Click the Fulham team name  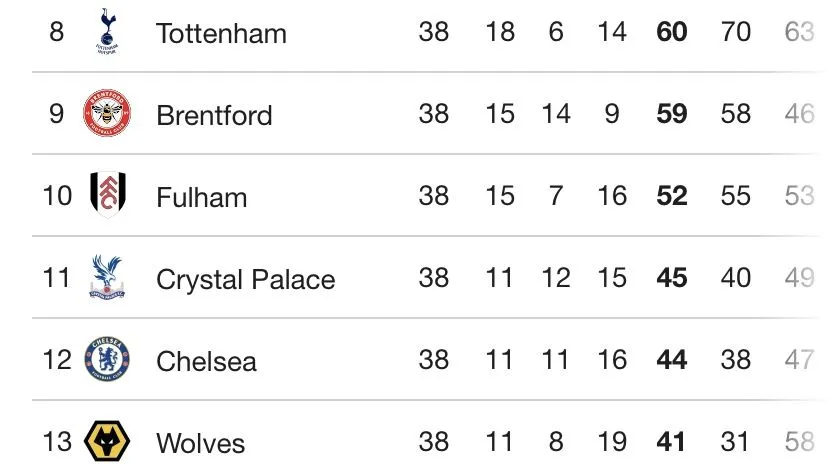tap(201, 197)
